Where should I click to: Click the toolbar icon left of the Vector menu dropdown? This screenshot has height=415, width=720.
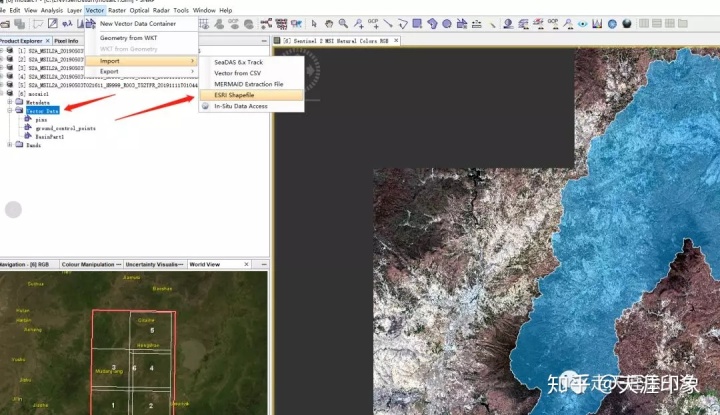pyautogui.click(x=81, y=24)
